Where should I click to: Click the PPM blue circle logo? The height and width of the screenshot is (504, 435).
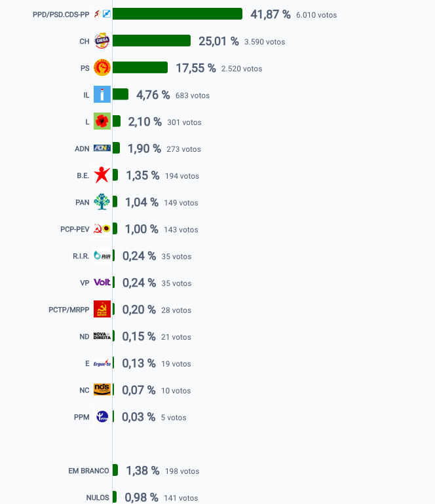[102, 416]
